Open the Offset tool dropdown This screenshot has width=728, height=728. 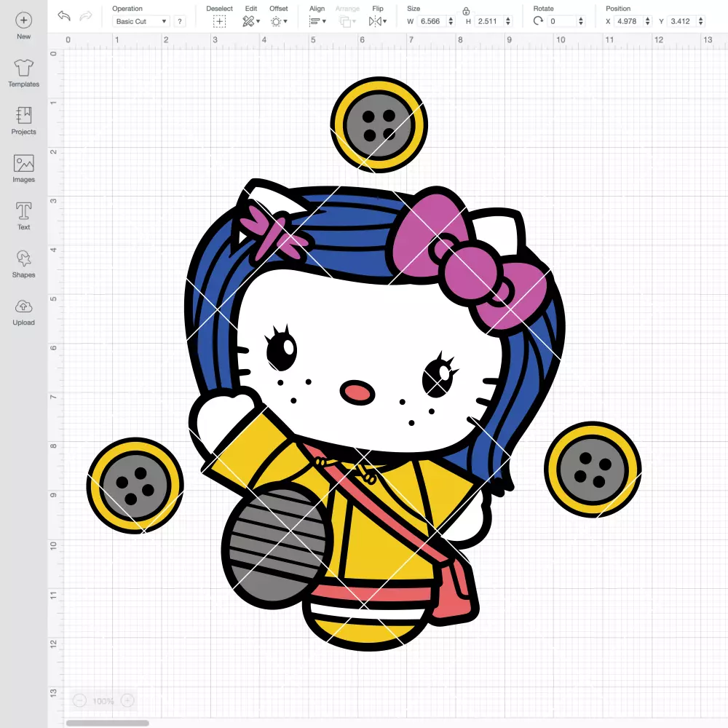coord(279,21)
